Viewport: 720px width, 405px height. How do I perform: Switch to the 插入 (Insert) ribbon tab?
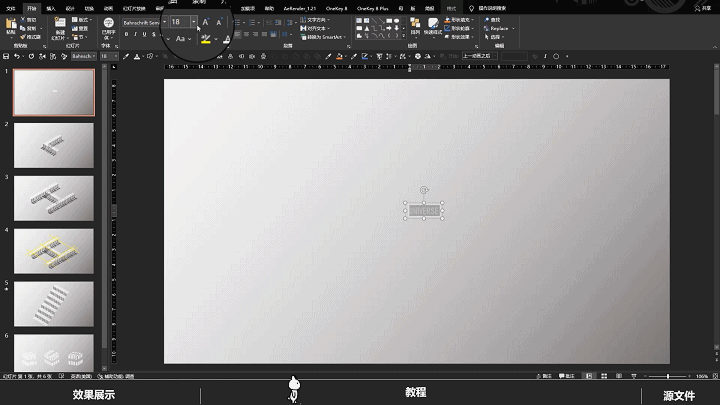click(x=50, y=6)
